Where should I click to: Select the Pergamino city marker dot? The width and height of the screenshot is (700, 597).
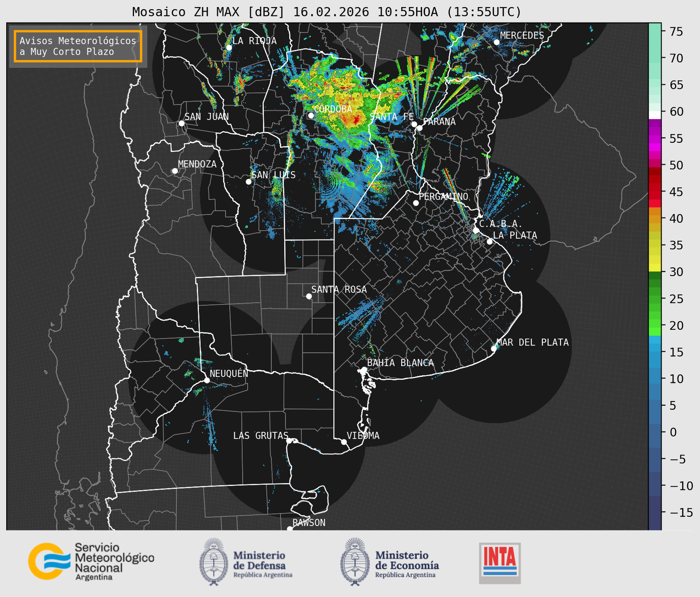(x=416, y=203)
